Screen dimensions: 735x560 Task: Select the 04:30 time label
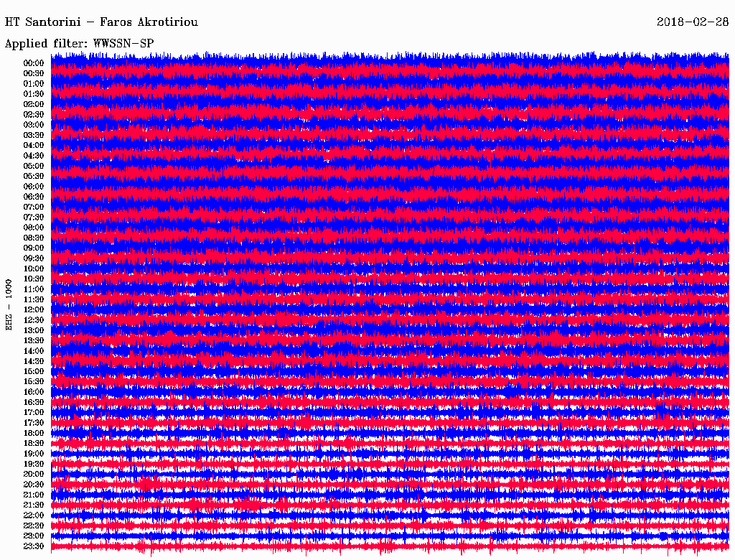[x=34, y=156]
